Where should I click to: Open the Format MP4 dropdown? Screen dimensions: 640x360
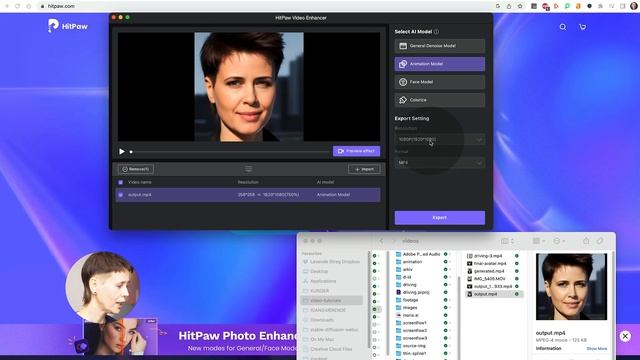pyautogui.click(x=440, y=162)
